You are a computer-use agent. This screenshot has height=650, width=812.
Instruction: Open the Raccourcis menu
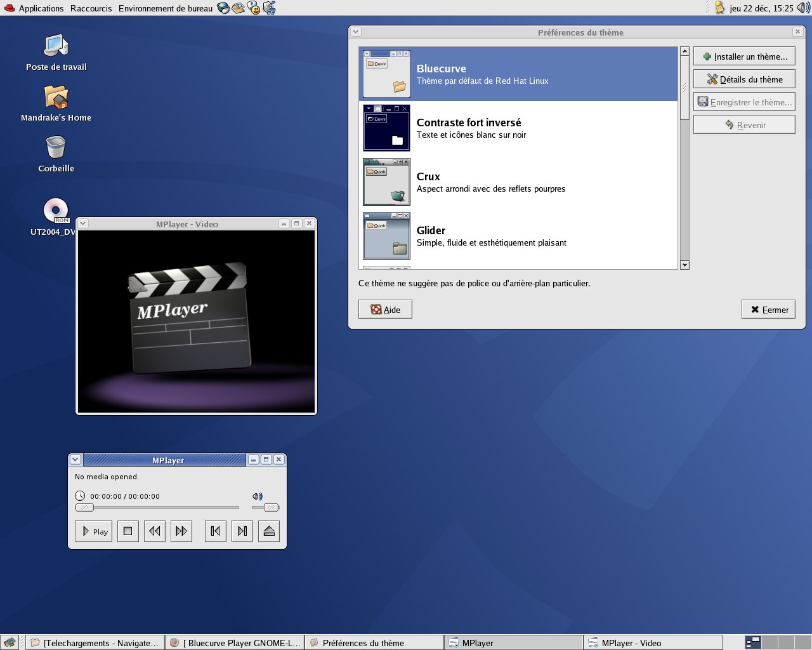coord(91,8)
